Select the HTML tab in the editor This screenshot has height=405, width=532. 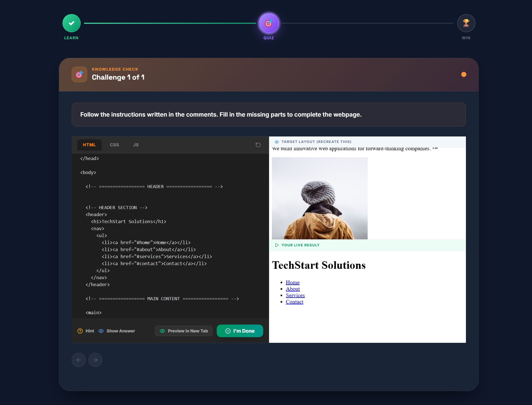pyautogui.click(x=89, y=145)
